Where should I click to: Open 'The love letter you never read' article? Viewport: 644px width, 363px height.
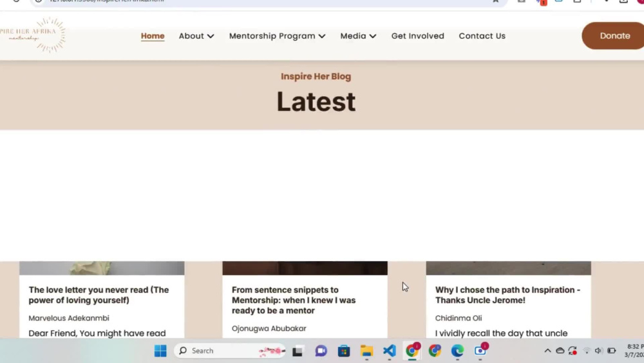(99, 295)
